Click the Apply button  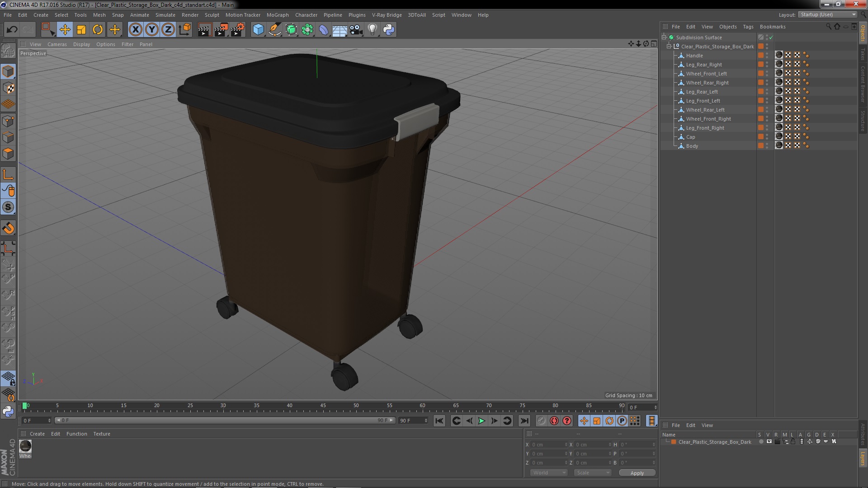[637, 473]
